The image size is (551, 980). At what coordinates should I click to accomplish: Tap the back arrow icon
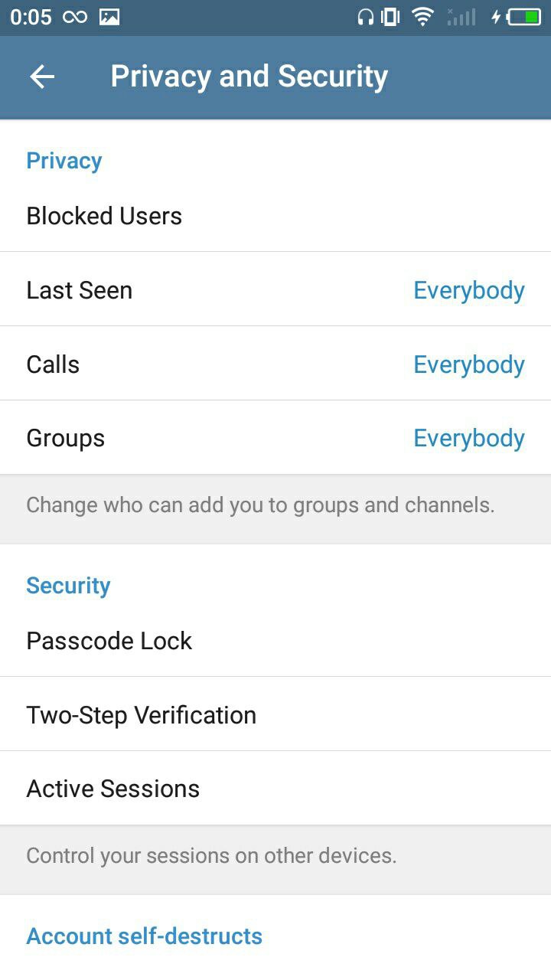coord(42,77)
